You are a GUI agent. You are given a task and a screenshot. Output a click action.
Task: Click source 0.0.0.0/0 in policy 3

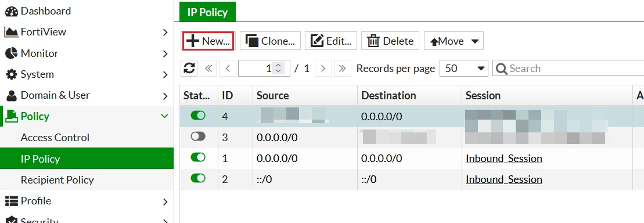pyautogui.click(x=277, y=138)
